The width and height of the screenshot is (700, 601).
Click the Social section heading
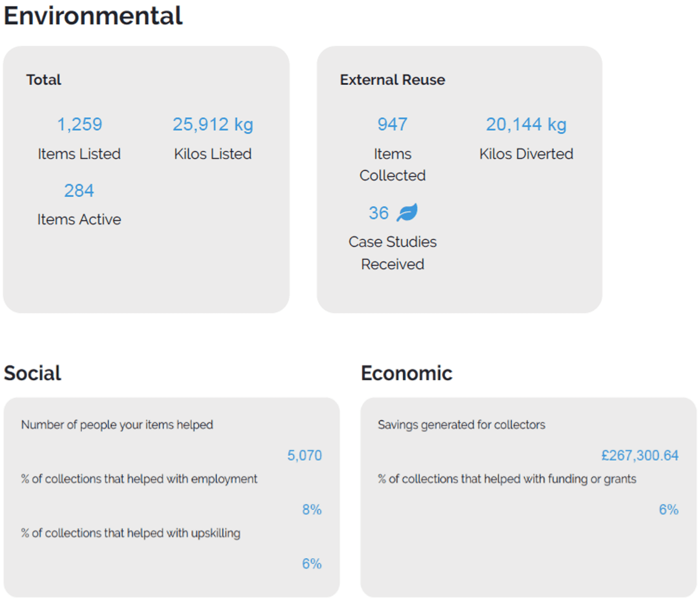(32, 373)
